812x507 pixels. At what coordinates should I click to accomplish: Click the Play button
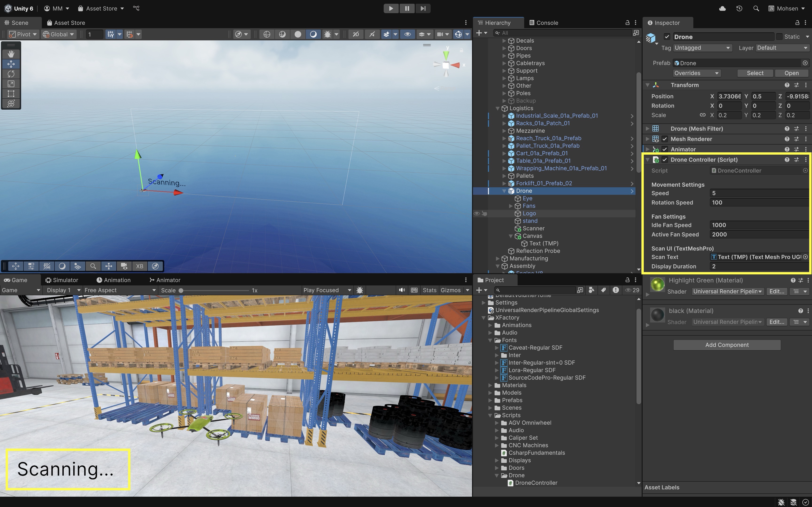click(391, 8)
